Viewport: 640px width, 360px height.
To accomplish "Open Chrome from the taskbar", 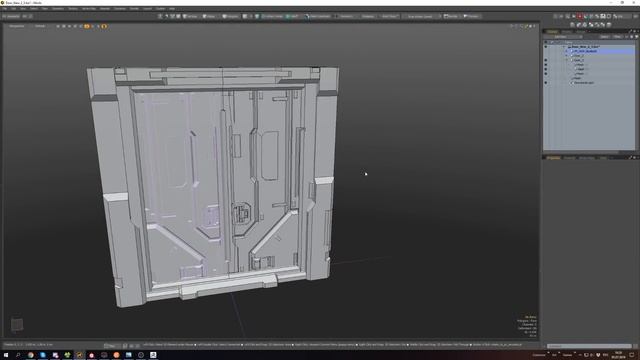I will [x=31, y=355].
